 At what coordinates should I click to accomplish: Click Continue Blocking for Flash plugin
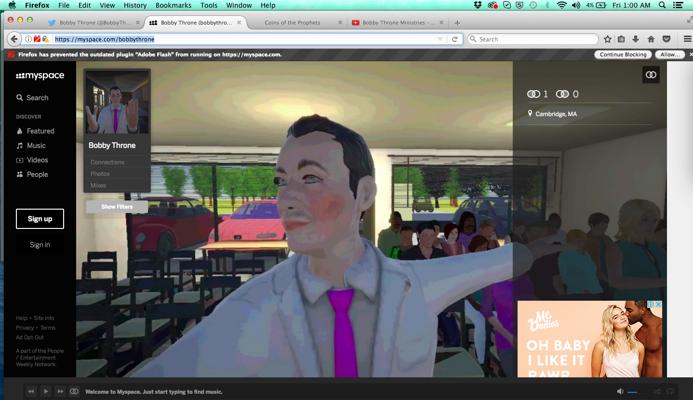point(623,54)
